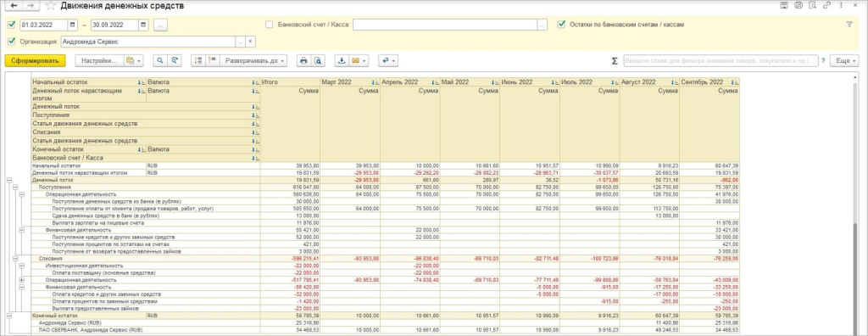Get link via chain icon in title bar

pyautogui.click(x=826, y=6)
